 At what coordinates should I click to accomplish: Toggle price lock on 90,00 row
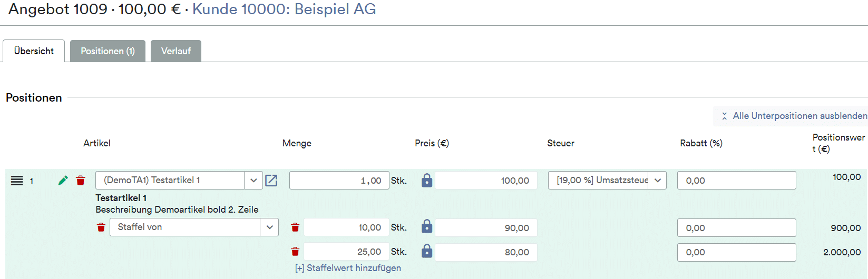tap(427, 226)
